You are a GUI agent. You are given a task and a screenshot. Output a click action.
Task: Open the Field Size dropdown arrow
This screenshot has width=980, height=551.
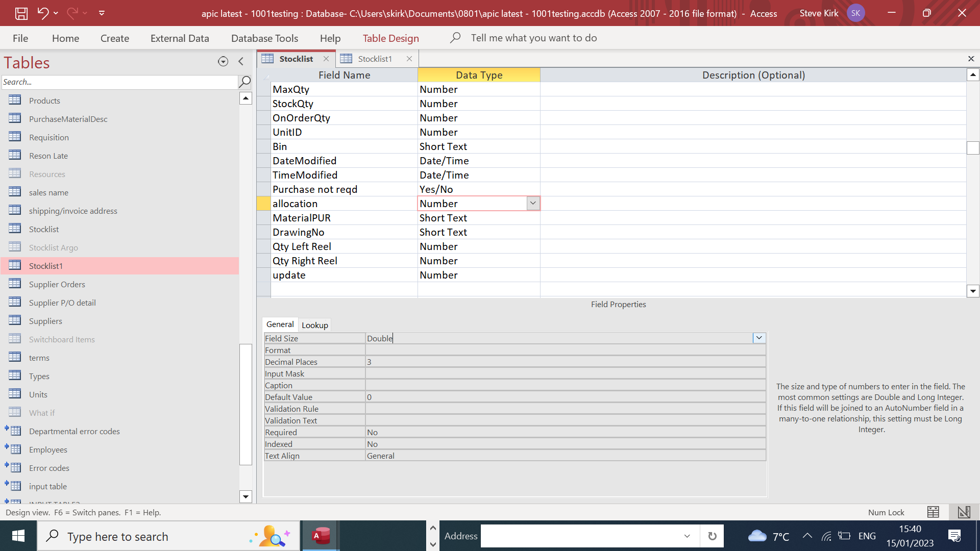759,338
